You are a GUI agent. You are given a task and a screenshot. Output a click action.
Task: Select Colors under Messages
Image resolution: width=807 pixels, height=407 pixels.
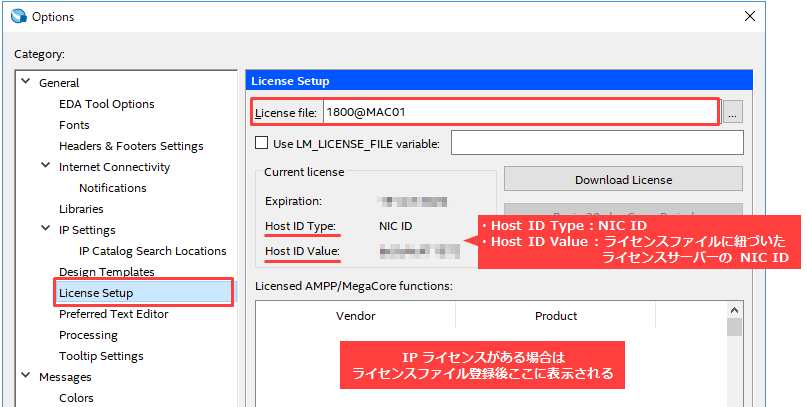76,398
